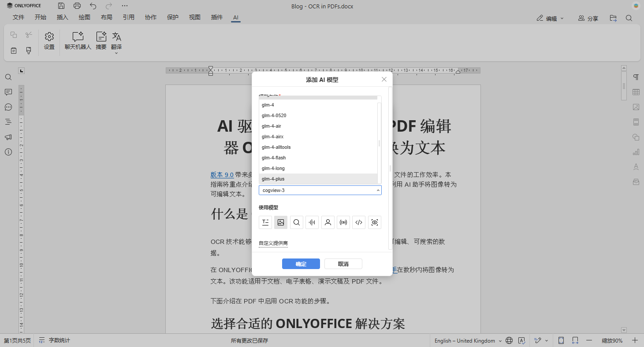Toggle spell checking in status bar
Screen dimensions: 644x347
521,340
